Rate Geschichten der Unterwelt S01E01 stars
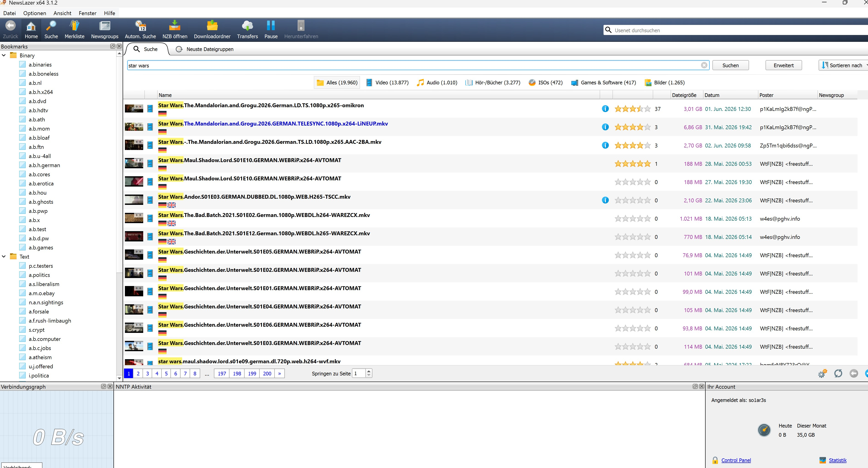 pos(632,291)
